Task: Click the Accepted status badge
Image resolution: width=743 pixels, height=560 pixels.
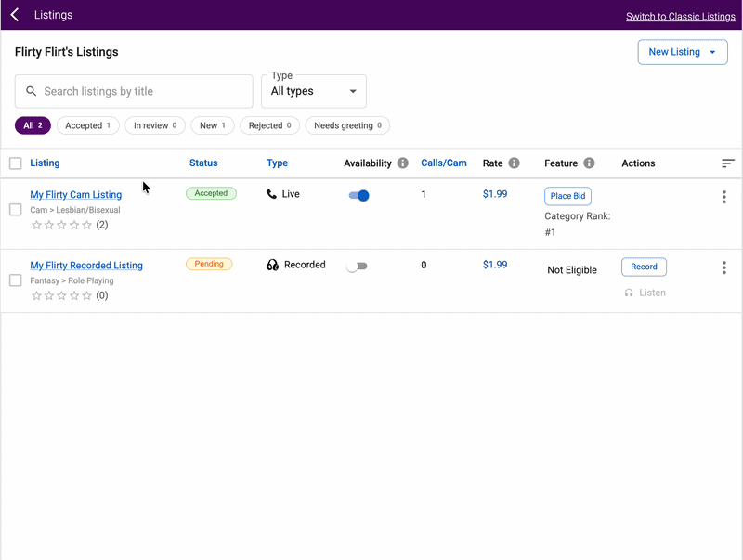Action: point(211,193)
